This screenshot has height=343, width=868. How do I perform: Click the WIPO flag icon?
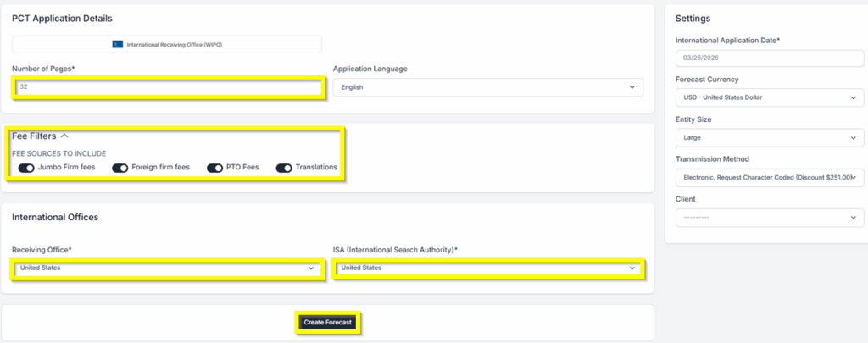point(117,44)
